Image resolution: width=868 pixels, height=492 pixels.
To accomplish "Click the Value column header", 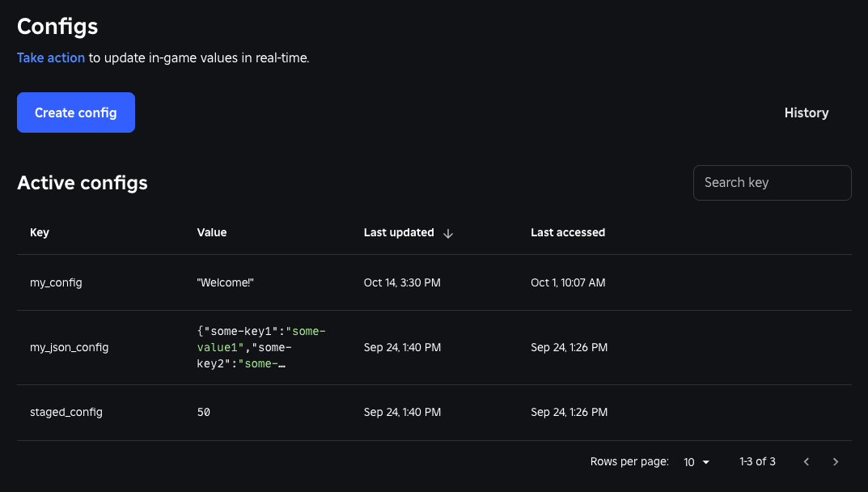I will click(x=211, y=233).
